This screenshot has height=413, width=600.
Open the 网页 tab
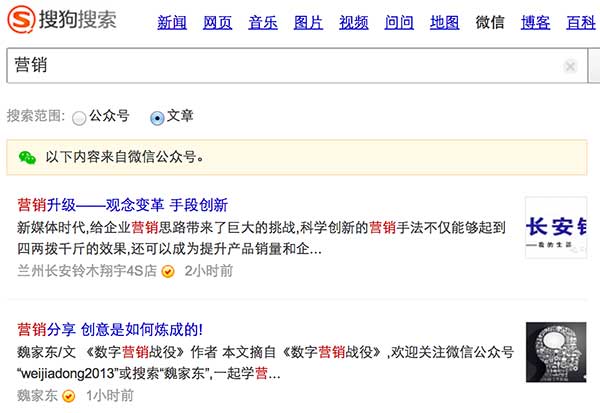[x=217, y=23]
